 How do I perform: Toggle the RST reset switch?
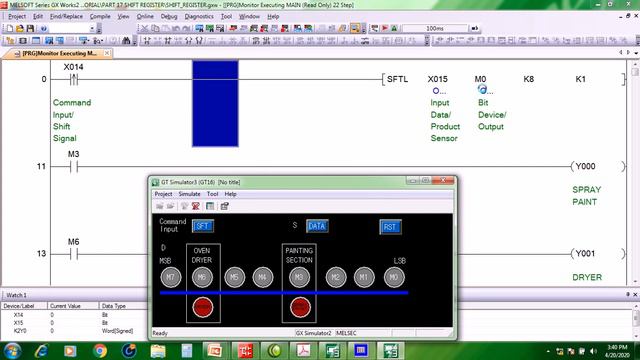[390, 227]
